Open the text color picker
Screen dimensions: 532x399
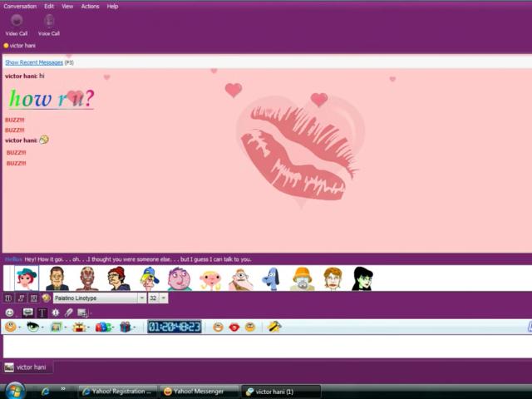[46, 298]
